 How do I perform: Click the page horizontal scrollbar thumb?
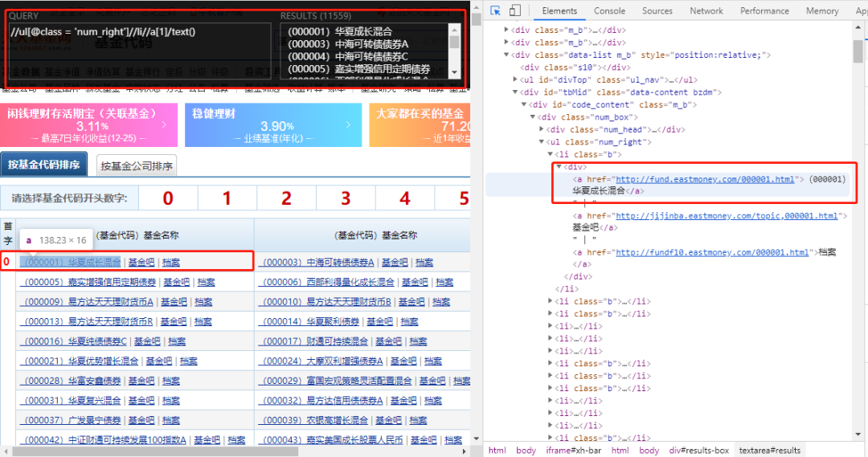[155, 451]
